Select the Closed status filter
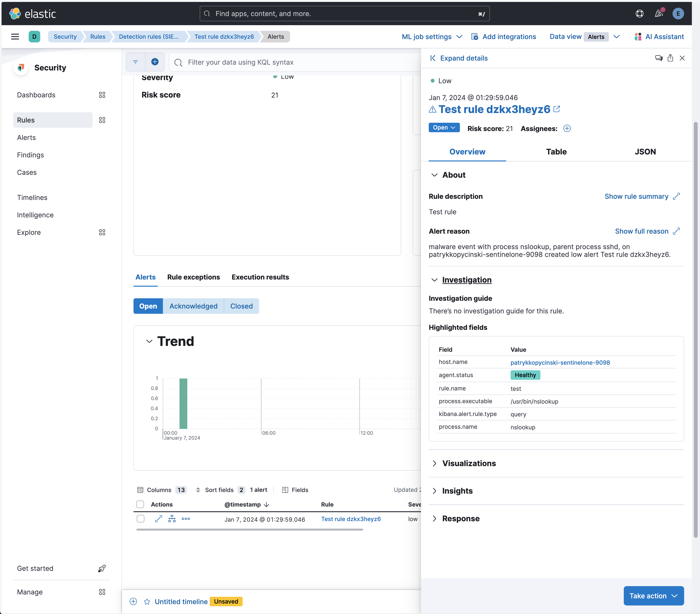Viewport: 700px width, 614px height. point(241,306)
